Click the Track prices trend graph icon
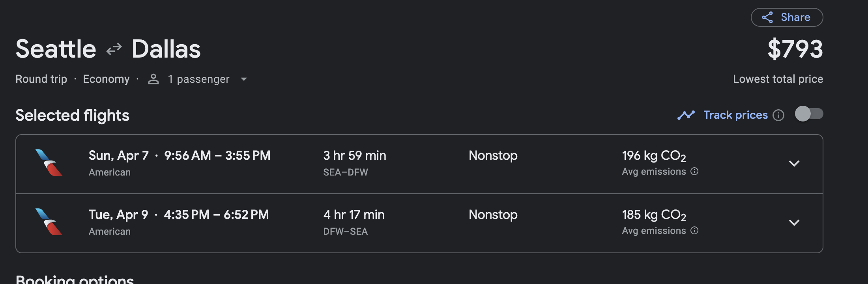 click(686, 115)
